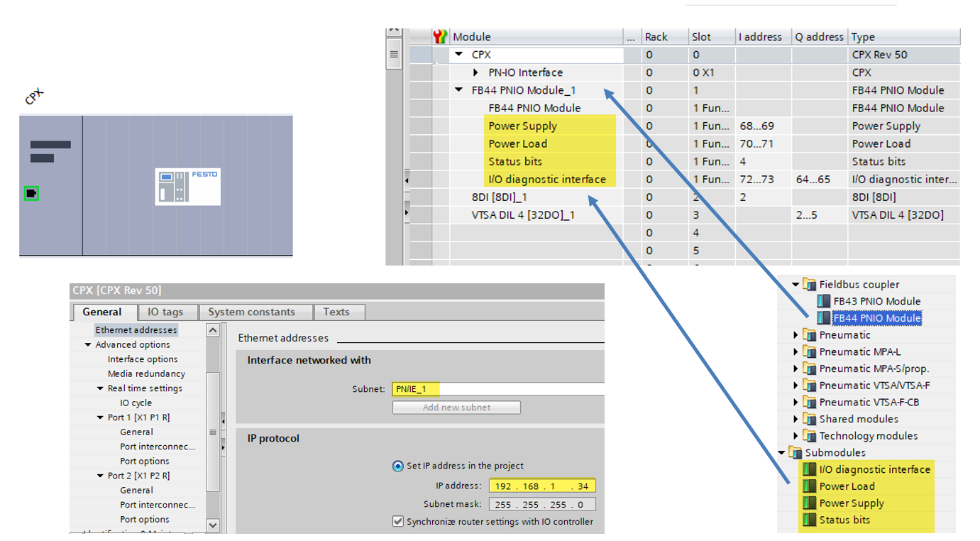Click the navigation tree scrollbar up arrow
Screen dimensions: 980x541
pyautogui.click(x=213, y=330)
